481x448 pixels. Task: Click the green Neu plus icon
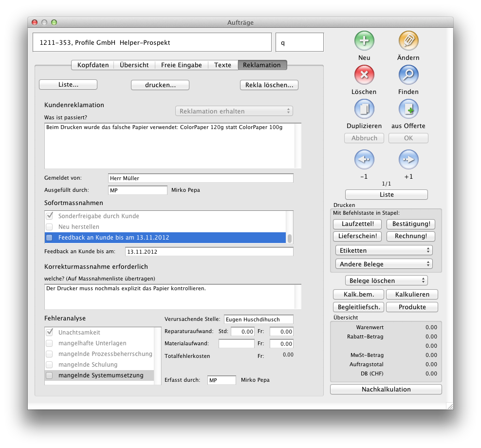(x=364, y=41)
